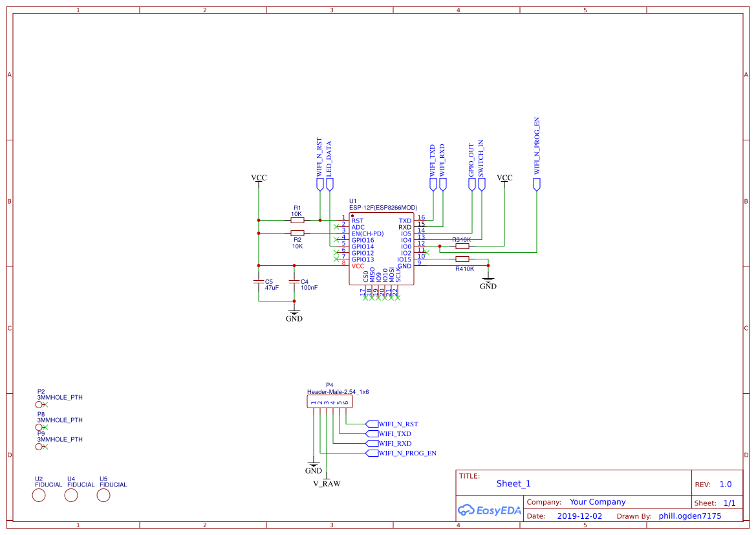The width and height of the screenshot is (756, 535).
Task: Select fiducial marker U2
Action: click(39, 496)
